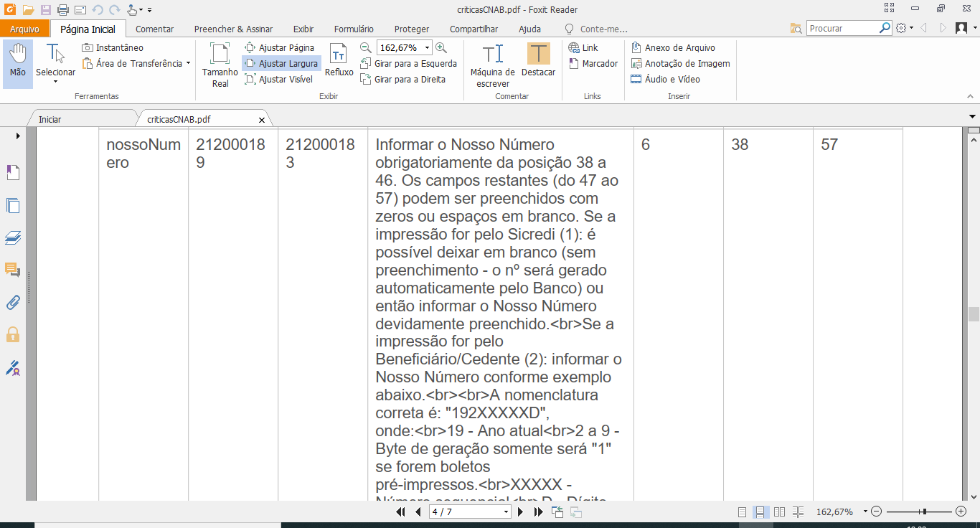Insert a Link

583,47
